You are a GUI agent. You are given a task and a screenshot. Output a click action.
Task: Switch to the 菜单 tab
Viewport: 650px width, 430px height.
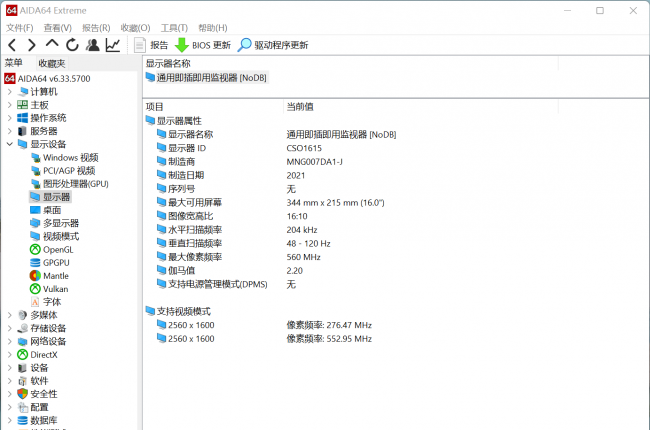pyautogui.click(x=14, y=63)
